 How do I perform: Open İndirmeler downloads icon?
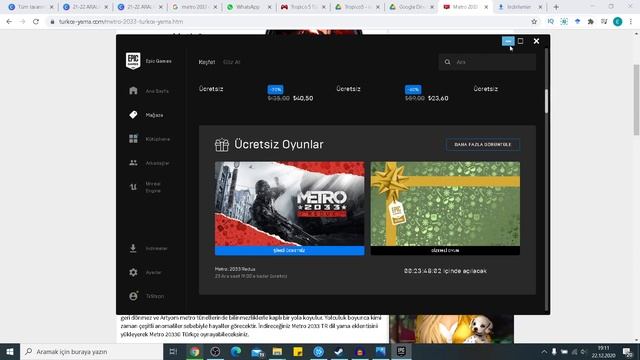[x=133, y=248]
